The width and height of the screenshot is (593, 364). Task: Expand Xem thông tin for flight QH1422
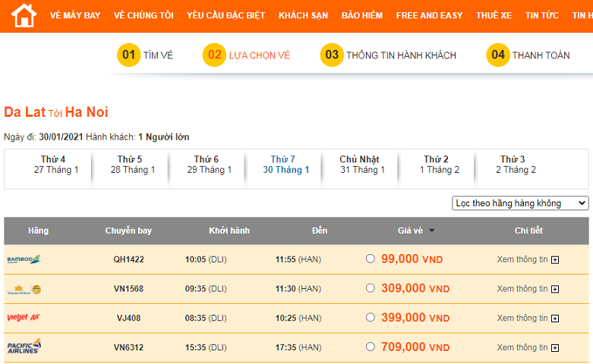[528, 259]
